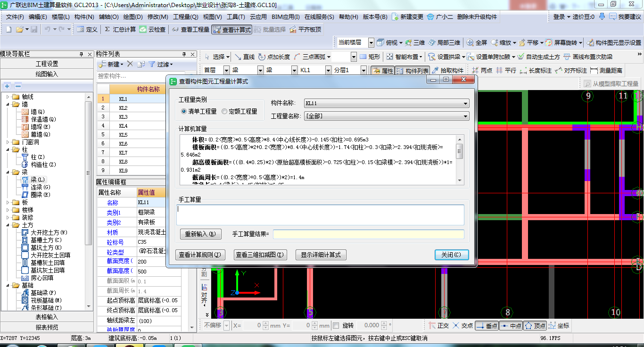This screenshot has width=644, height=347.
Task: Expand the 门窗洞 tree node
Action: 8,142
